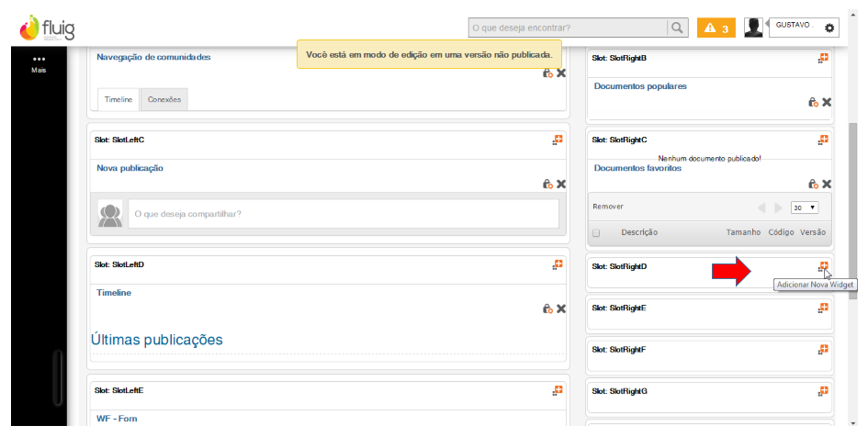Open the page size dropdown showing 30
This screenshot has width=868, height=437.
pyautogui.click(x=805, y=207)
